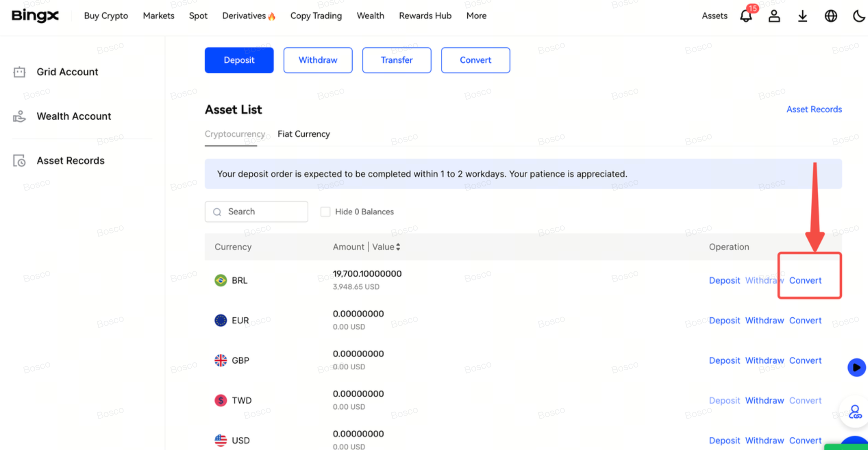Open the user profile icon
The image size is (868, 450).
click(774, 16)
